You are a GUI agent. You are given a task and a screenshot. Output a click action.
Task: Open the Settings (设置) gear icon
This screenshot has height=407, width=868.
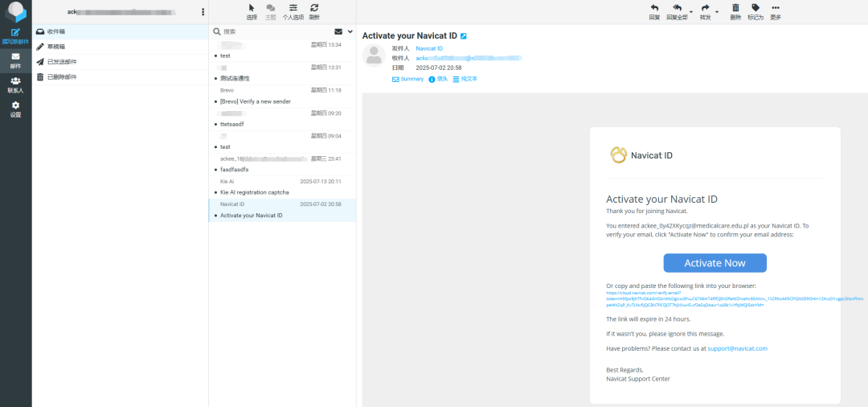(x=15, y=105)
